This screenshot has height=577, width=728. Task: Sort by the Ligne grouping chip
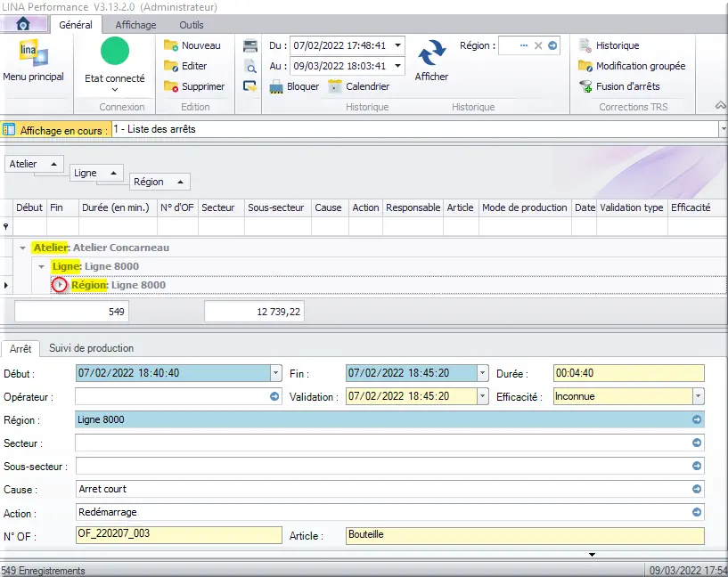(96, 173)
